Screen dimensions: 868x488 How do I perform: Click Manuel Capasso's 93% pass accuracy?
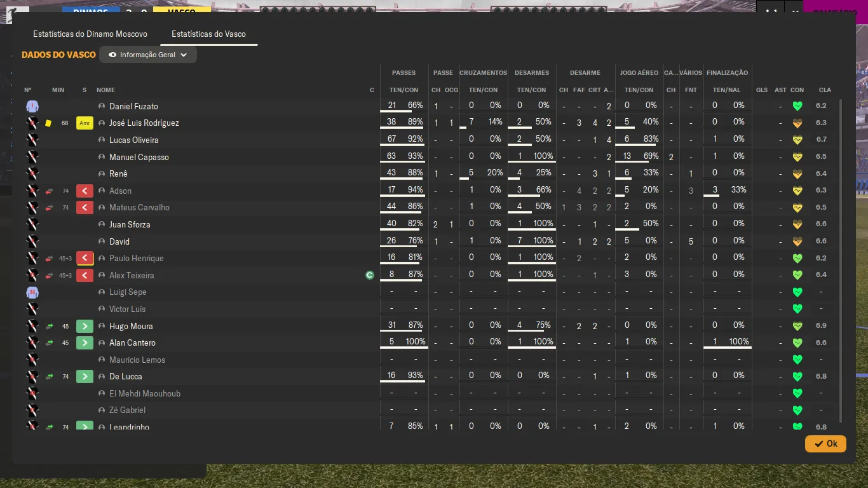pyautogui.click(x=416, y=156)
